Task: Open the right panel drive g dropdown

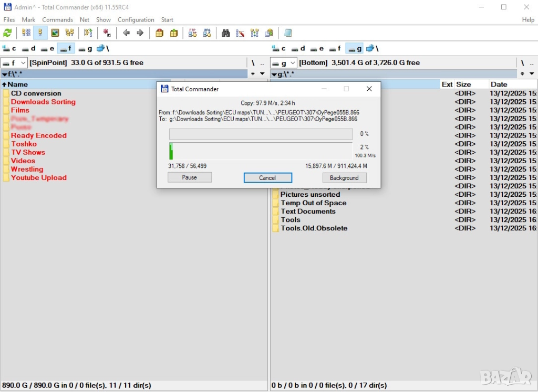Action: click(x=283, y=63)
